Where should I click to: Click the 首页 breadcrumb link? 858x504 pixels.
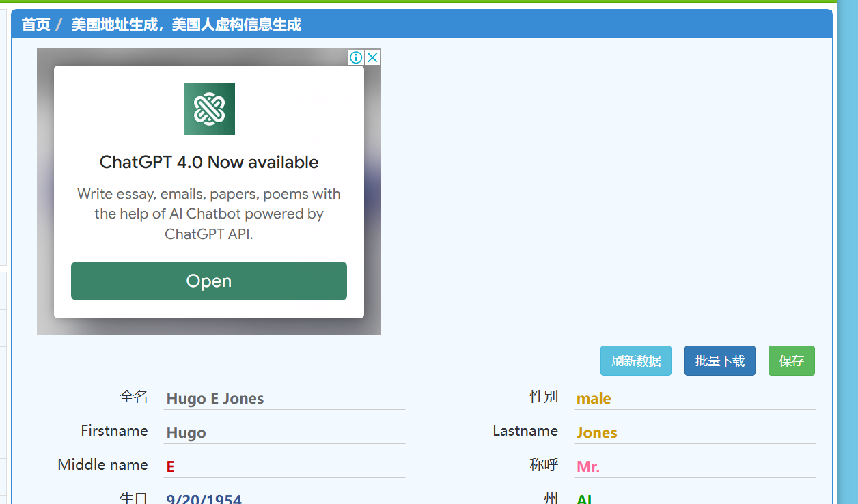coord(36,25)
